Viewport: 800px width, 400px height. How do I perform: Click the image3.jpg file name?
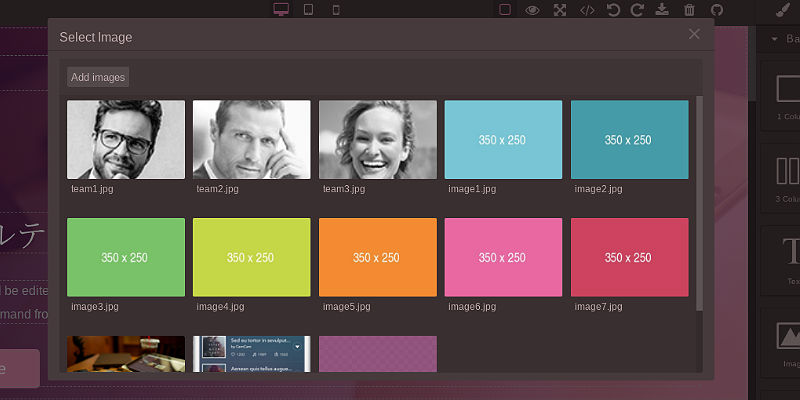tap(95, 307)
